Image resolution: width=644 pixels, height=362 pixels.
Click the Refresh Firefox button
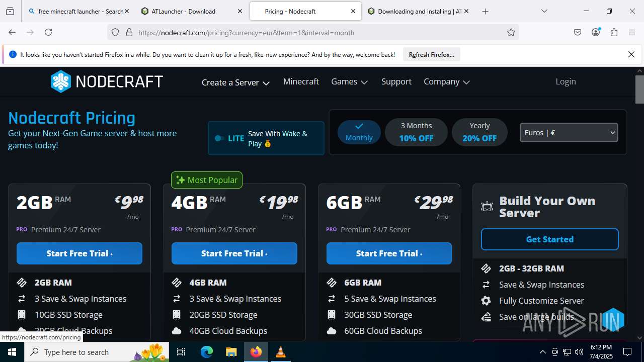point(432,54)
